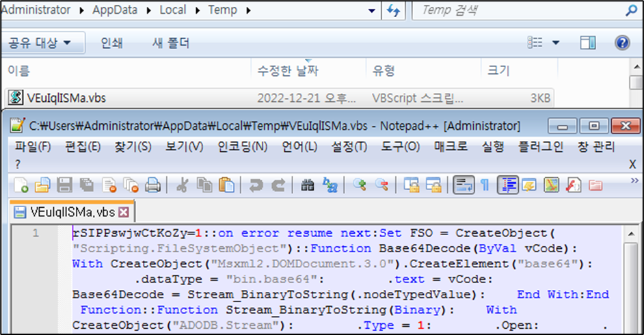Open the Document Map panel
Image resolution: width=644 pixels, height=335 pixels.
coord(552,185)
